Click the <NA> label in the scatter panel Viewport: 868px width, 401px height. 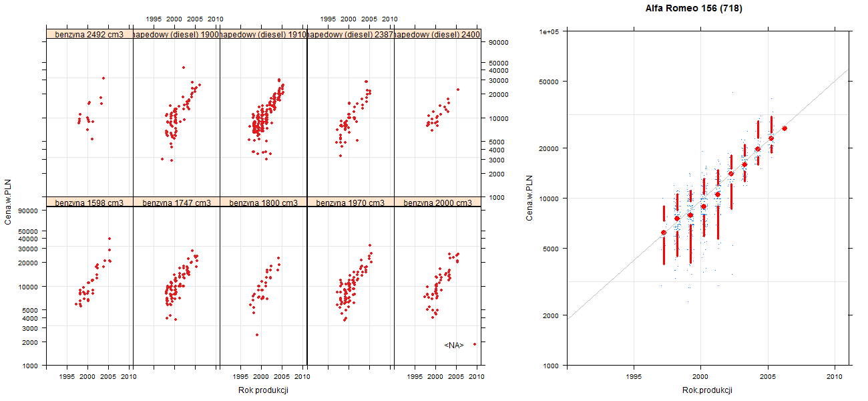pos(454,345)
